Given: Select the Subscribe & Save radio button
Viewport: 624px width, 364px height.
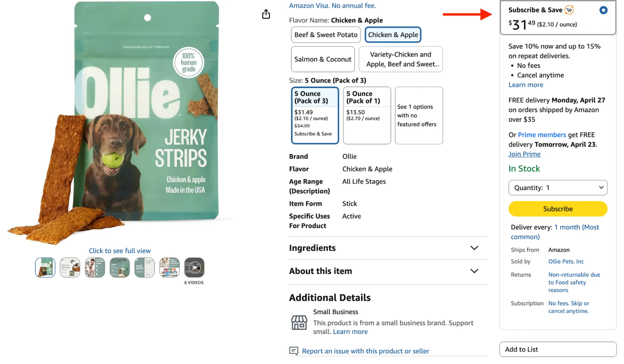Looking at the screenshot, I should click(x=603, y=10).
